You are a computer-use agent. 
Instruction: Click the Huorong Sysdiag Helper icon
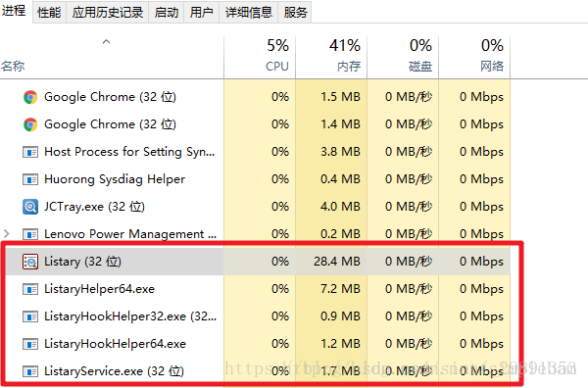point(30,179)
